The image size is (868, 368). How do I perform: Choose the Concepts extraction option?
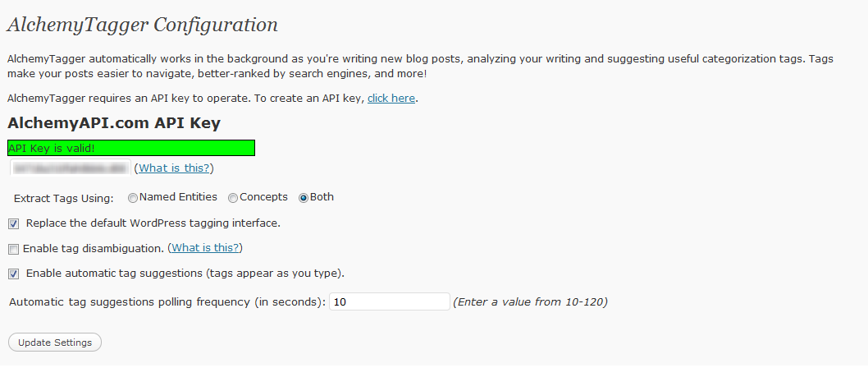pos(233,198)
